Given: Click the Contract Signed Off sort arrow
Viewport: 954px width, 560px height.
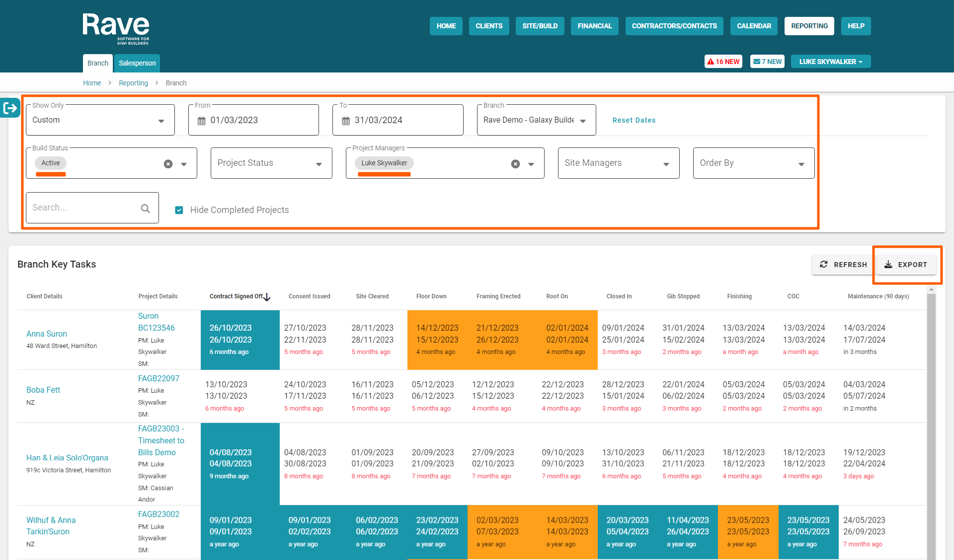Looking at the screenshot, I should click(267, 297).
